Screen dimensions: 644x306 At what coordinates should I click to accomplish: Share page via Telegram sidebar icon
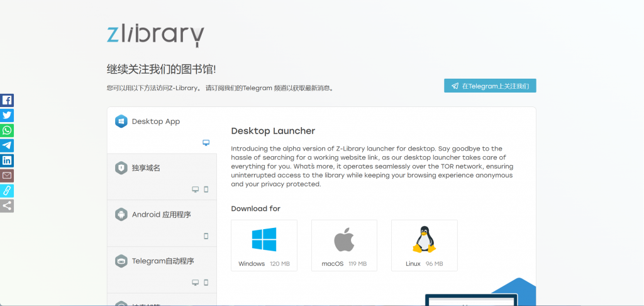[x=6, y=145]
